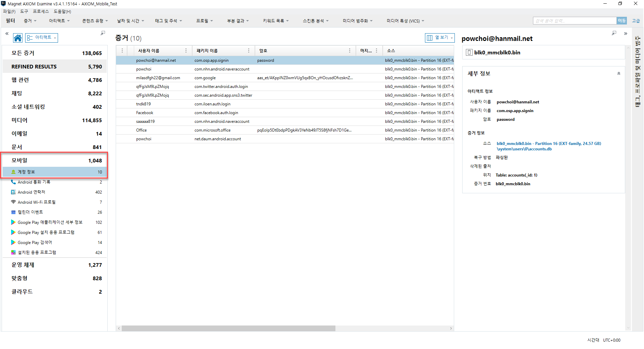Click the 계정 정보 user icon
644x349 pixels.
coord(13,172)
